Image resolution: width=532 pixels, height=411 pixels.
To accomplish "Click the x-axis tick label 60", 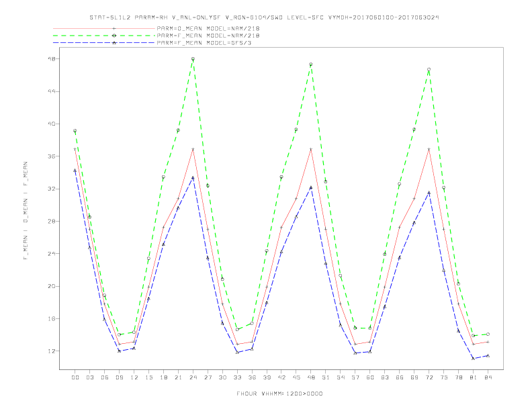I will pos(370,377).
